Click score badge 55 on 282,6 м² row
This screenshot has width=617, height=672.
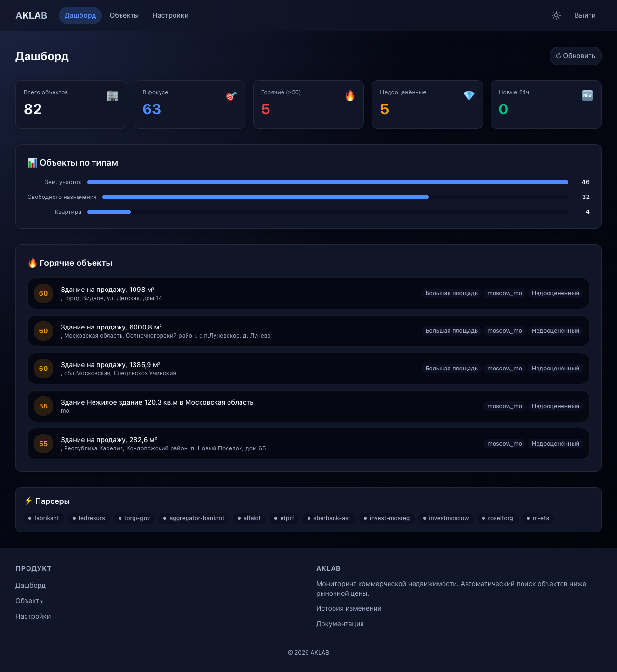(x=43, y=444)
